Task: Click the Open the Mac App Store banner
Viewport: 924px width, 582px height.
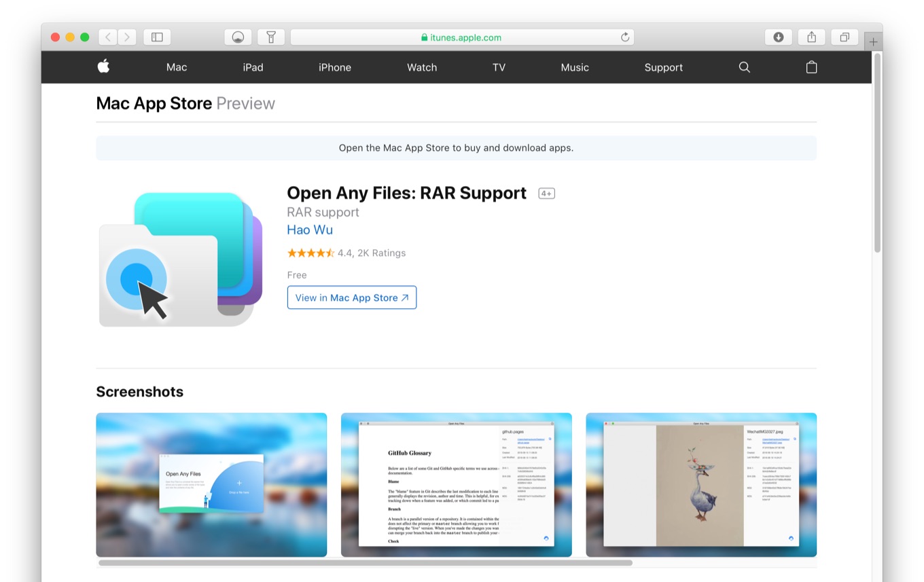Action: 456,147
